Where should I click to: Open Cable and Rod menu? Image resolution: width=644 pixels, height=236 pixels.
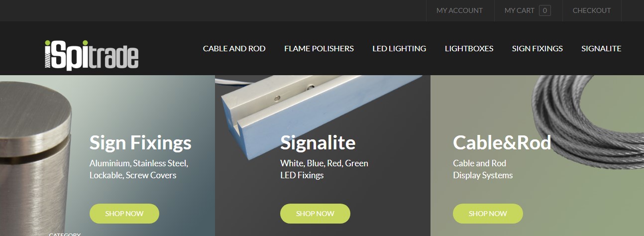(x=234, y=49)
